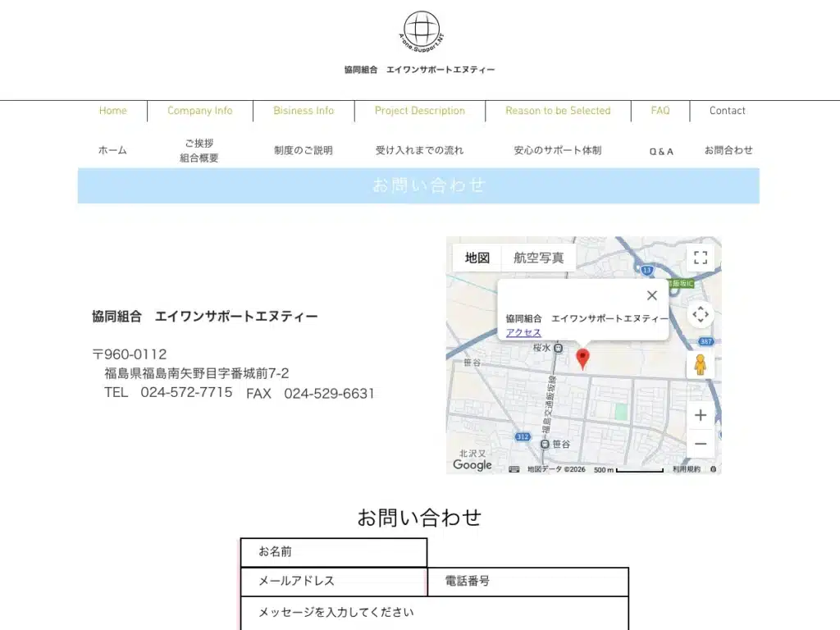Click the アクセス link in map popup
This screenshot has width=840, height=630.
[523, 333]
